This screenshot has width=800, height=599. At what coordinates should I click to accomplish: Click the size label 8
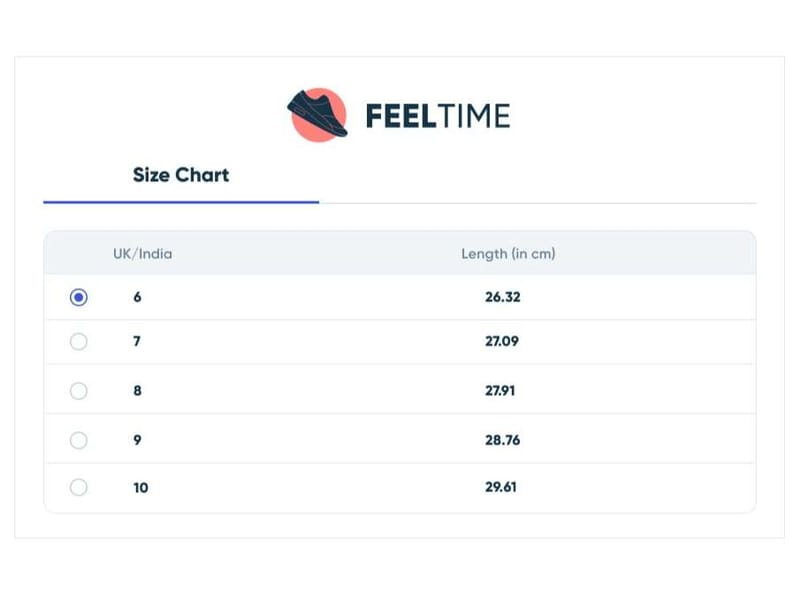137,391
